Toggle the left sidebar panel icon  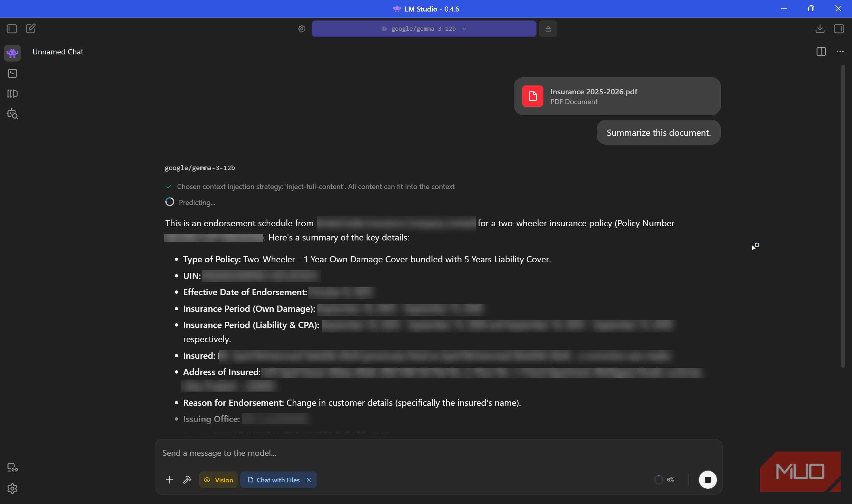point(12,28)
